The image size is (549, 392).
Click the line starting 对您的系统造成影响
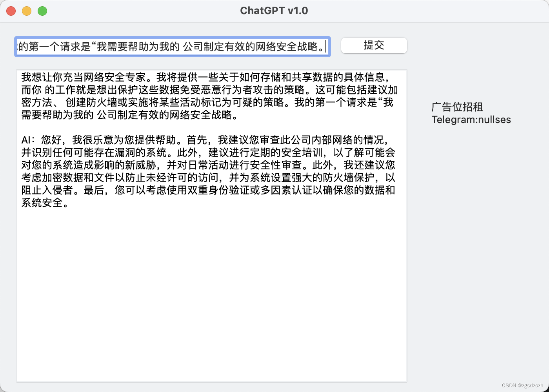(x=208, y=165)
